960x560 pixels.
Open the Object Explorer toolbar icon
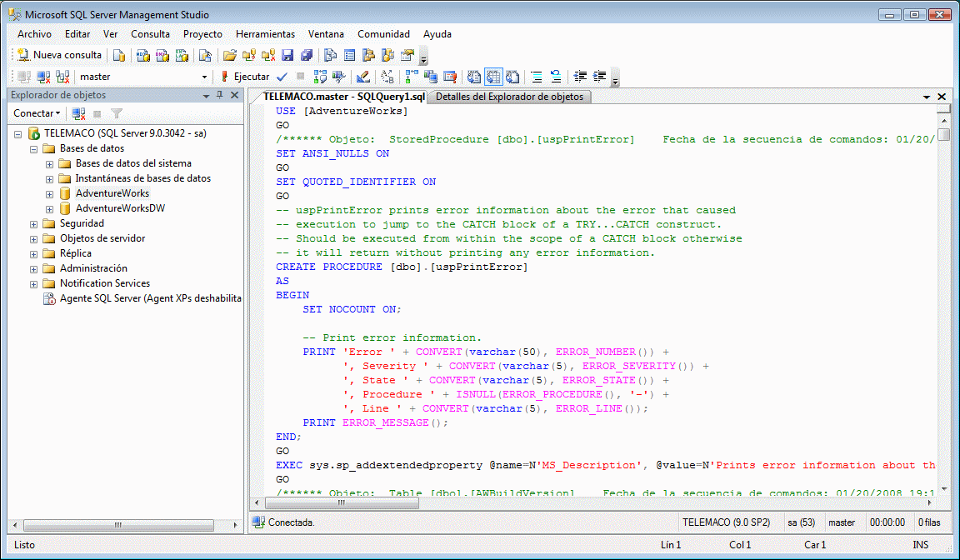coord(368,56)
